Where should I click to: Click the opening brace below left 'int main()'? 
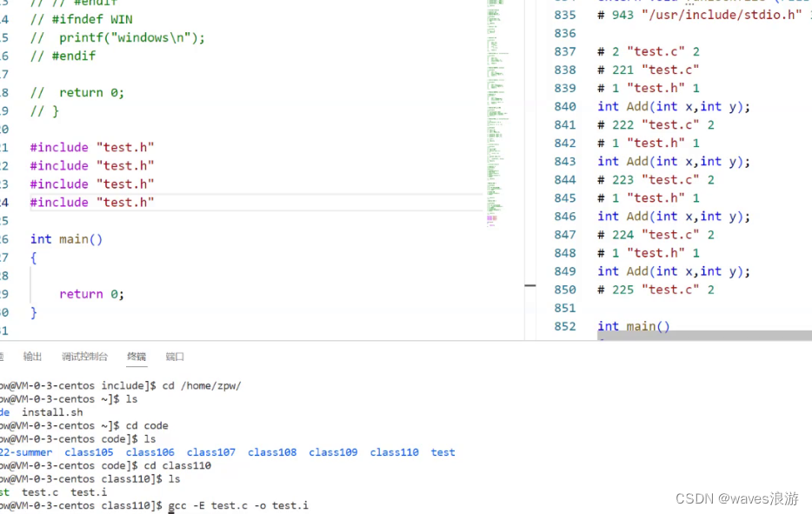34,257
